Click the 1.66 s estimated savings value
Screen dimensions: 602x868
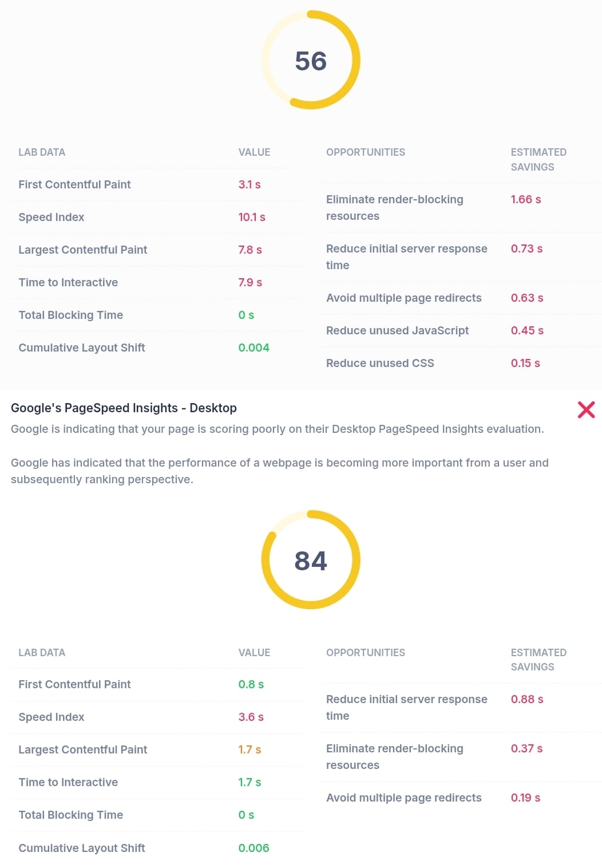525,199
